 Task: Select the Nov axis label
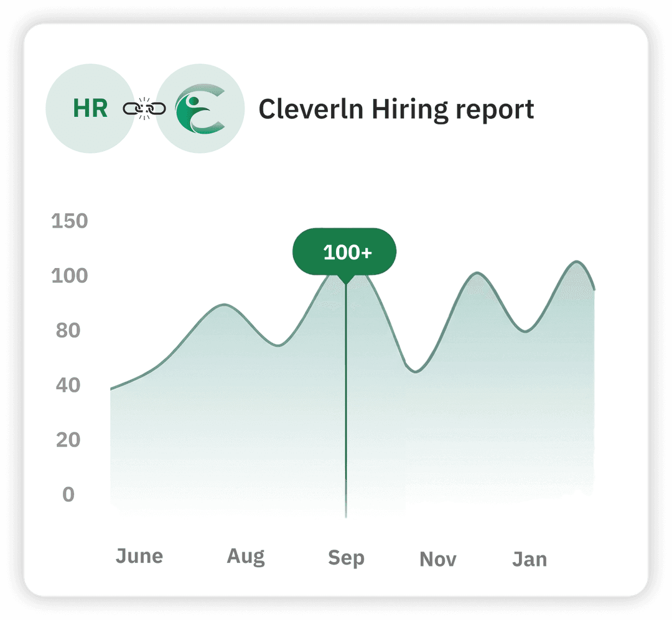coord(438,559)
